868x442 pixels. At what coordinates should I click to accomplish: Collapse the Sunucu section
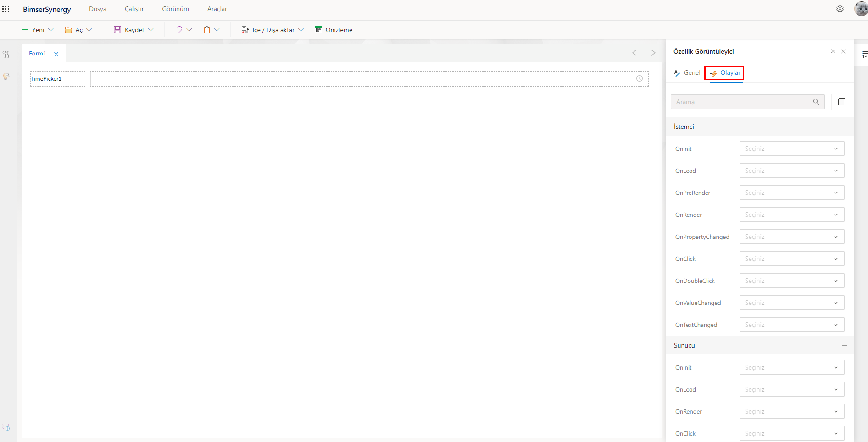click(844, 345)
